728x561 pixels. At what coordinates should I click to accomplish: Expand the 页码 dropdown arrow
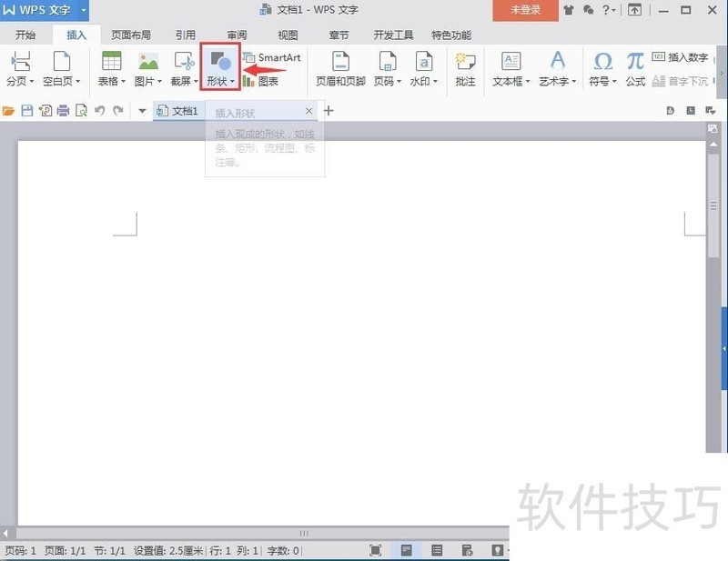click(399, 82)
